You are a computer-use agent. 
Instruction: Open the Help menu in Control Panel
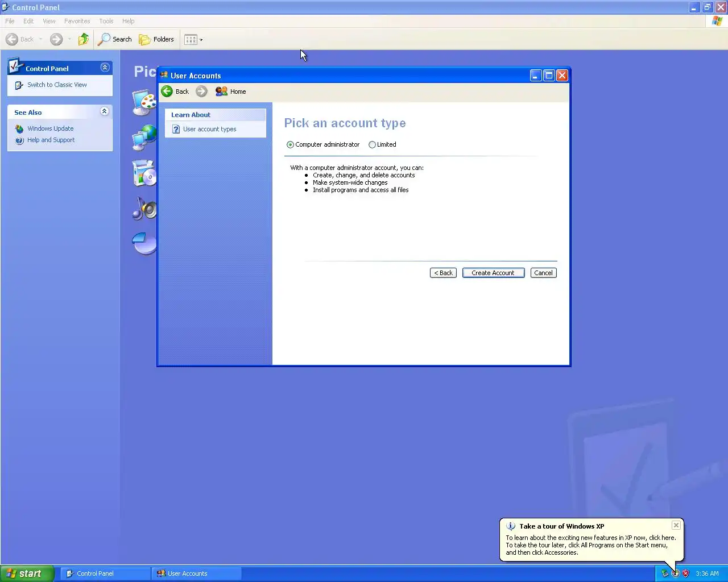click(x=129, y=21)
